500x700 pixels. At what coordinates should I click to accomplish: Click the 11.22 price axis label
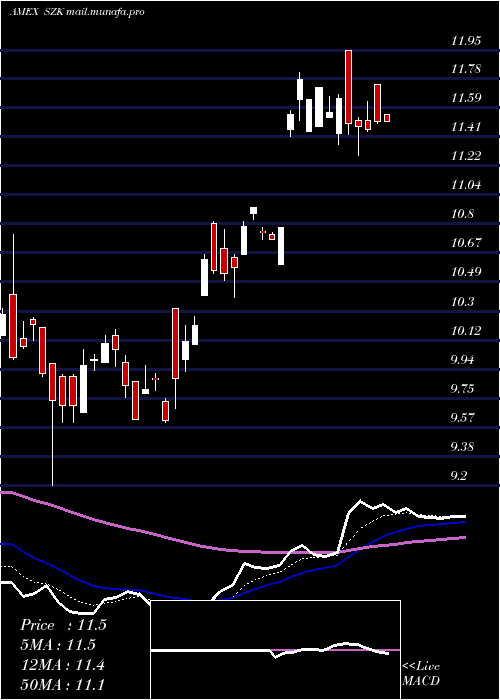pyautogui.click(x=466, y=156)
